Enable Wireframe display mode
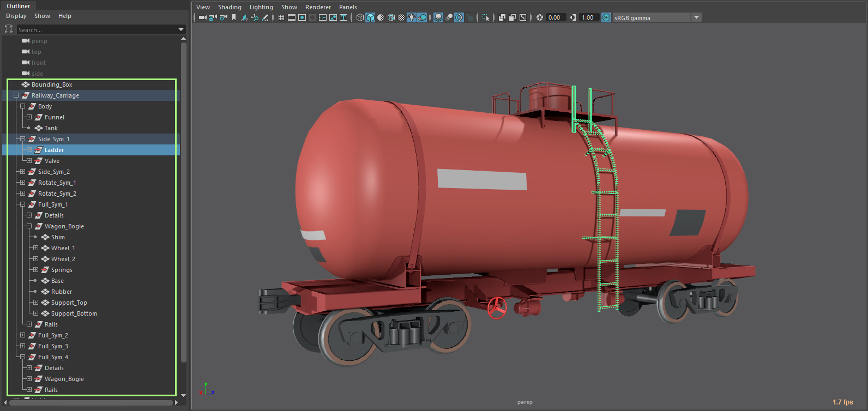 (360, 17)
